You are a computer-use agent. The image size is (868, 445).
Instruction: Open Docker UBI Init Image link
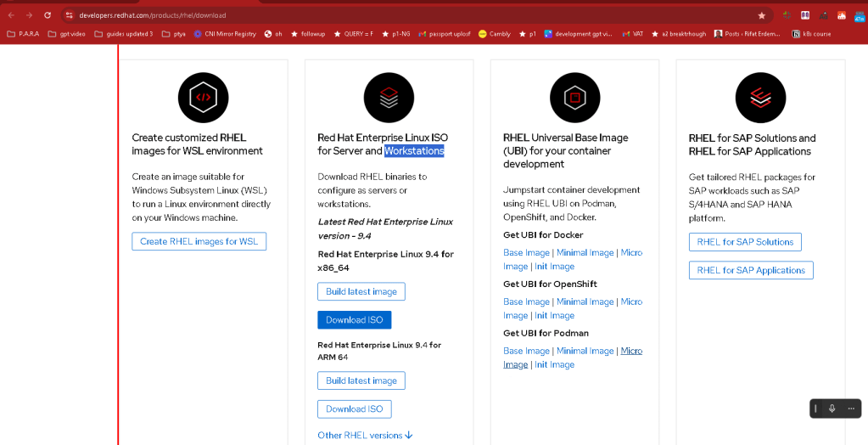click(x=554, y=267)
